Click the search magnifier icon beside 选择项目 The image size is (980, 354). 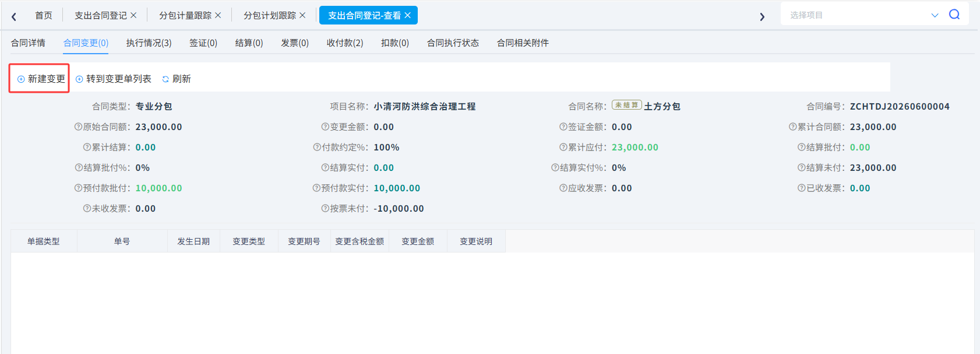(x=954, y=15)
